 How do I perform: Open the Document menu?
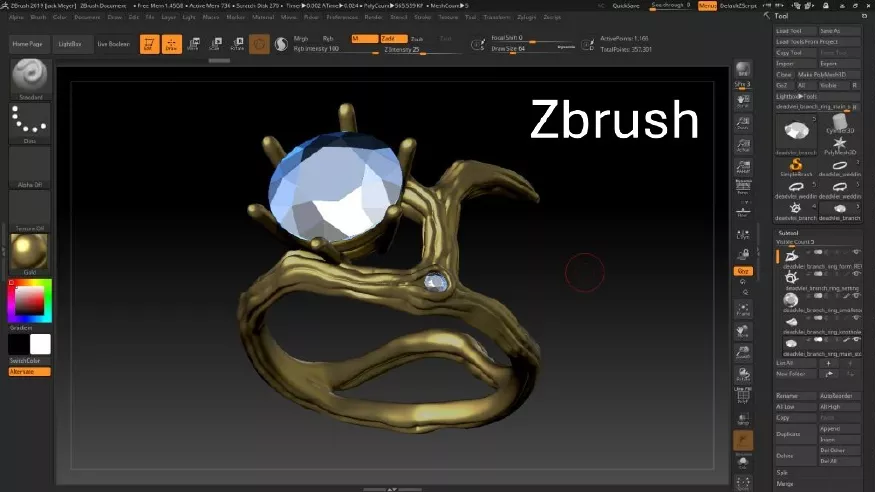click(x=86, y=17)
